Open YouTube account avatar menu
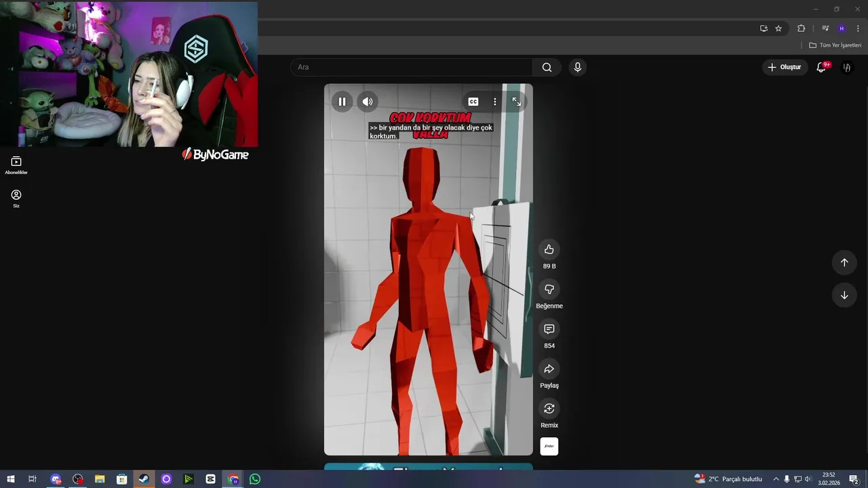Viewport: 868px width, 488px height. coord(846,67)
